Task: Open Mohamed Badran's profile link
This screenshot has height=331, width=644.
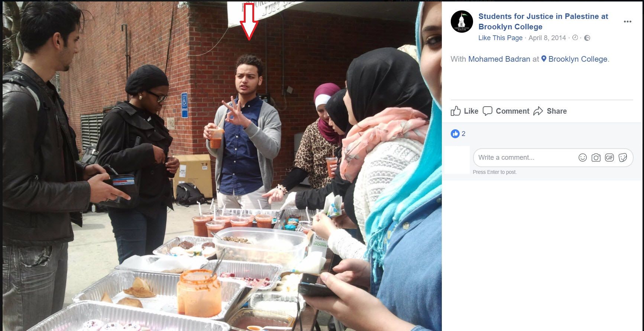Action: [499, 59]
